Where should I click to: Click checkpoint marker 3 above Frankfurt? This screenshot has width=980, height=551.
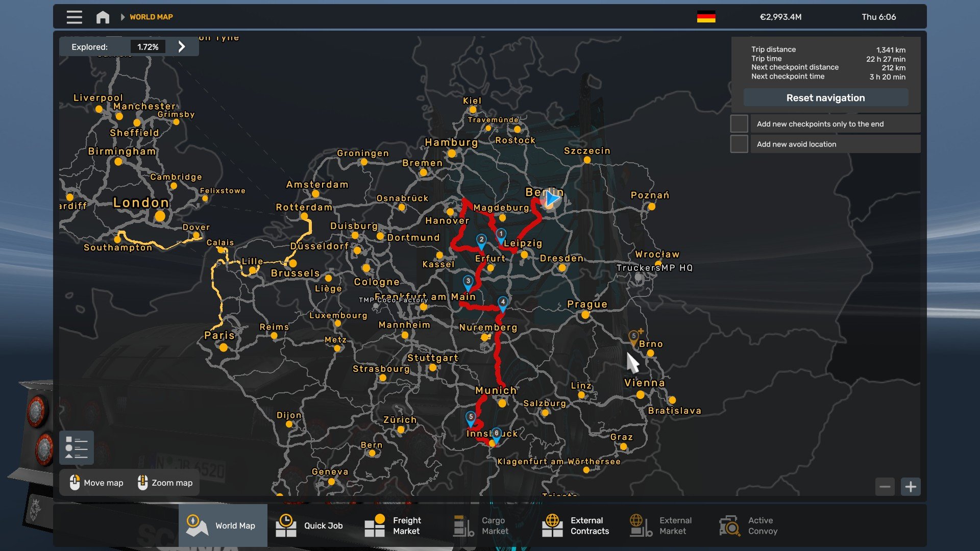[x=468, y=283]
